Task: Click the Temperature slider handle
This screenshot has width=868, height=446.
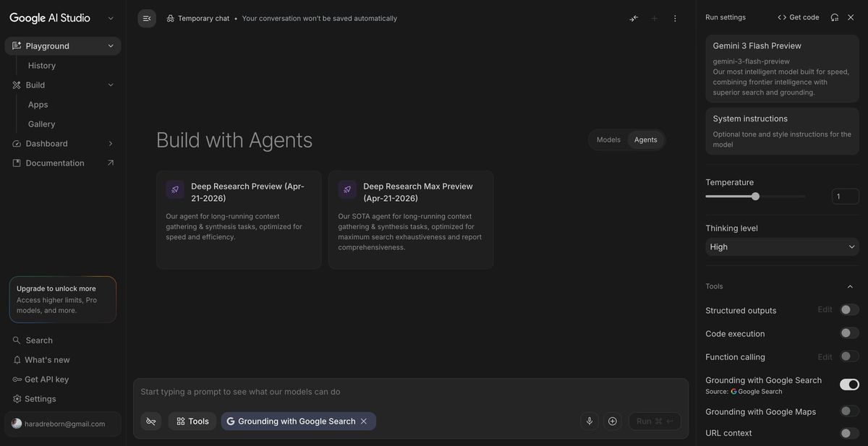Action: click(x=755, y=196)
